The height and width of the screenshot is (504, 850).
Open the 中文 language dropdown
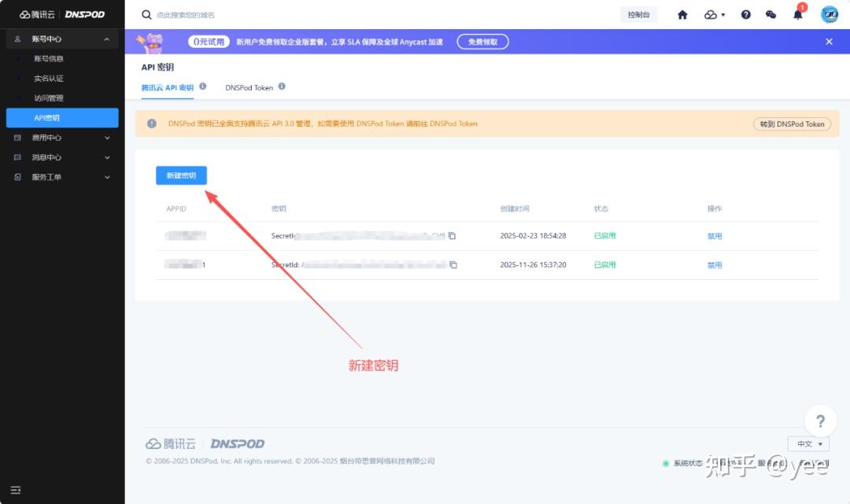pyautogui.click(x=808, y=444)
